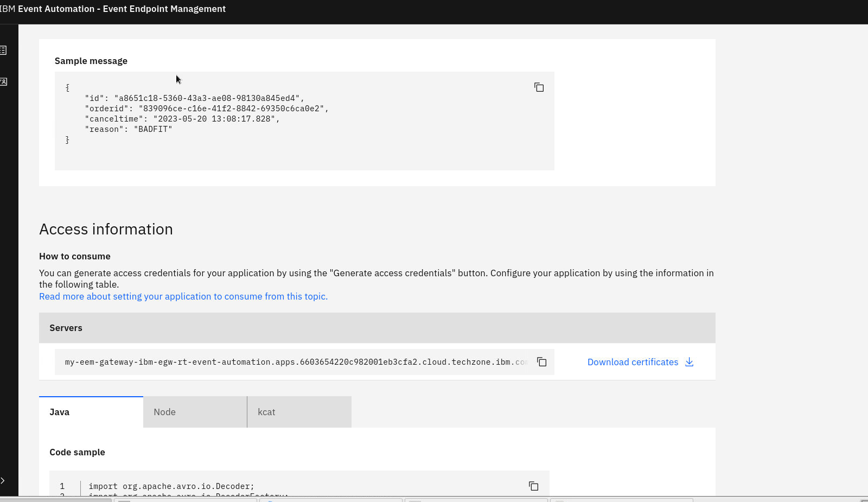
Task: Select the Java tab
Action: [91, 412]
